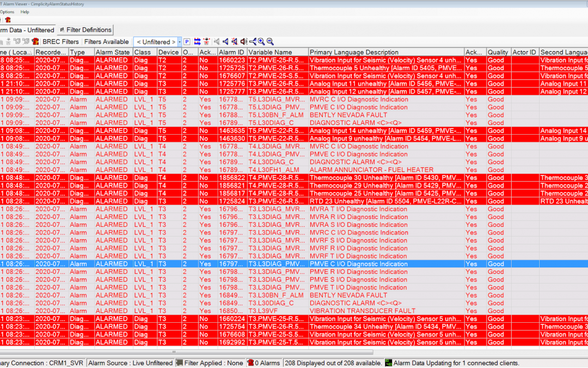Click the speaker with sound waves icon
The image size is (588, 368).
coord(243,41)
